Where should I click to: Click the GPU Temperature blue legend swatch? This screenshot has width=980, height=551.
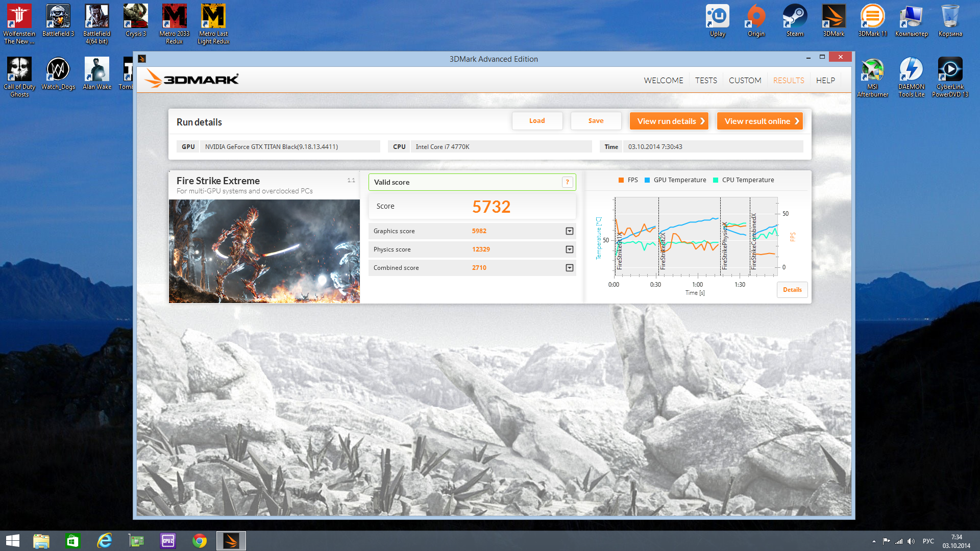pos(647,180)
